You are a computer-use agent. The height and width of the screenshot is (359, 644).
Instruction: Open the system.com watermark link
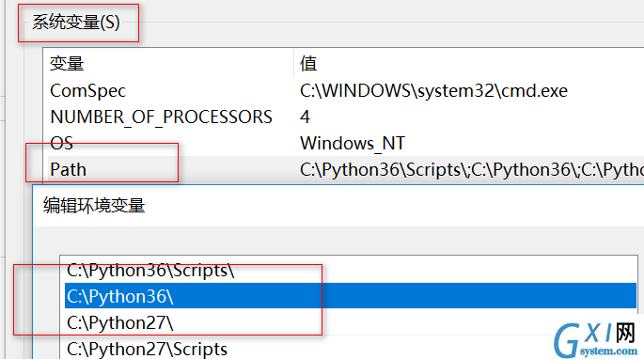(x=608, y=351)
